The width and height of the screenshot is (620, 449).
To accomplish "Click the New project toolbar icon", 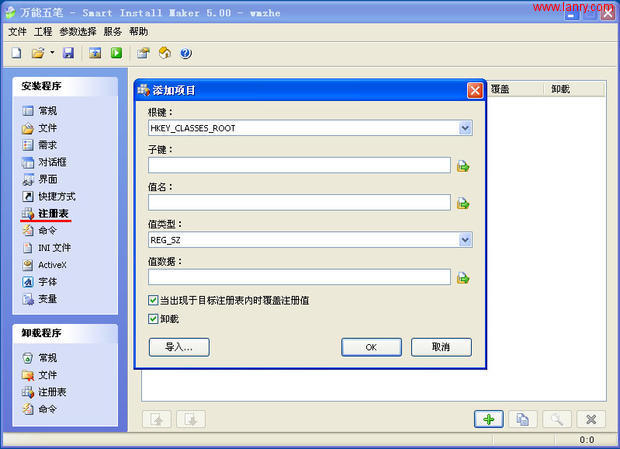I will click(x=16, y=53).
